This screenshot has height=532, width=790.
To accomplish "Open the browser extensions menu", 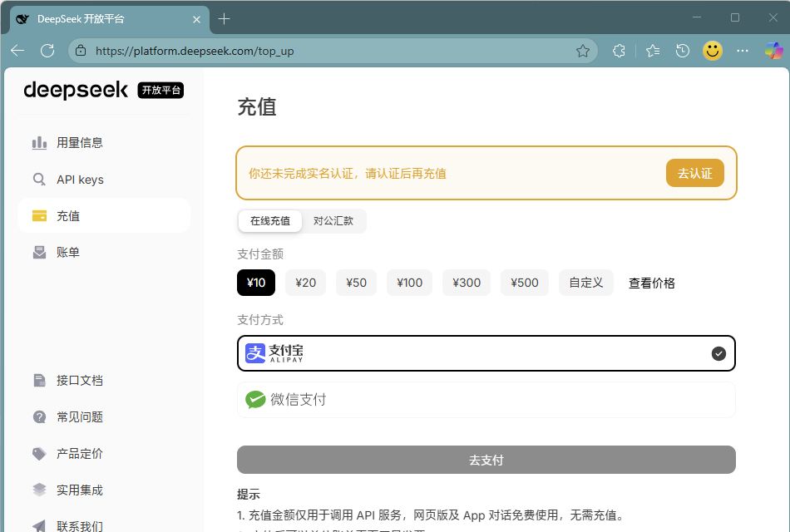I will 619,50.
